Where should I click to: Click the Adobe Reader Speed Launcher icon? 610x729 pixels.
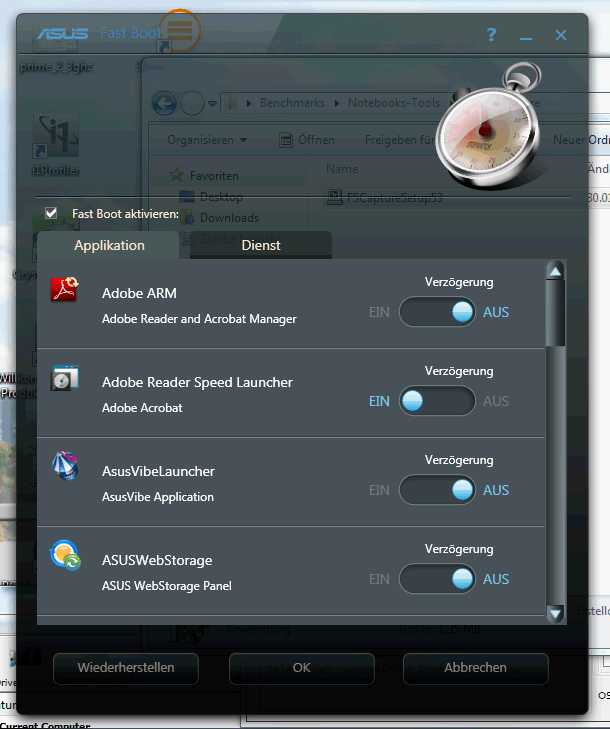tap(65, 378)
